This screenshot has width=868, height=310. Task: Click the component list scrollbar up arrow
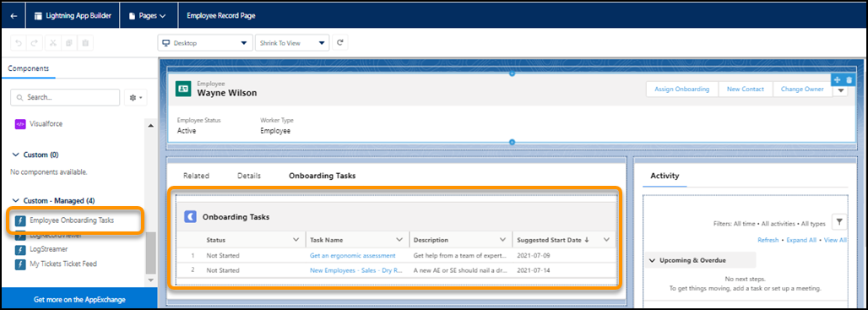click(x=151, y=126)
